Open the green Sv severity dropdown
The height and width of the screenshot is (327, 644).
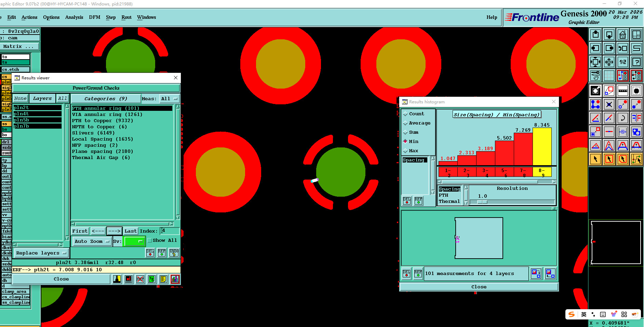(x=134, y=241)
